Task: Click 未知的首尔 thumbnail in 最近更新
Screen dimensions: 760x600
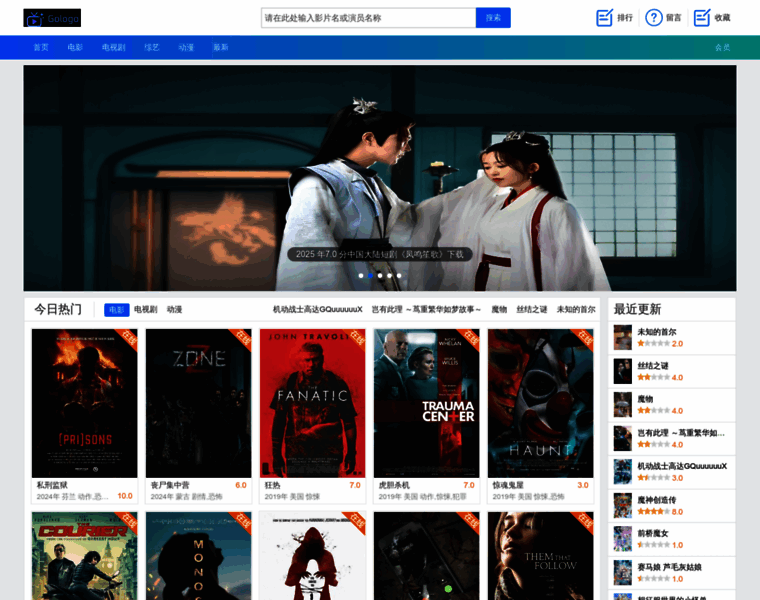Action: pos(623,338)
